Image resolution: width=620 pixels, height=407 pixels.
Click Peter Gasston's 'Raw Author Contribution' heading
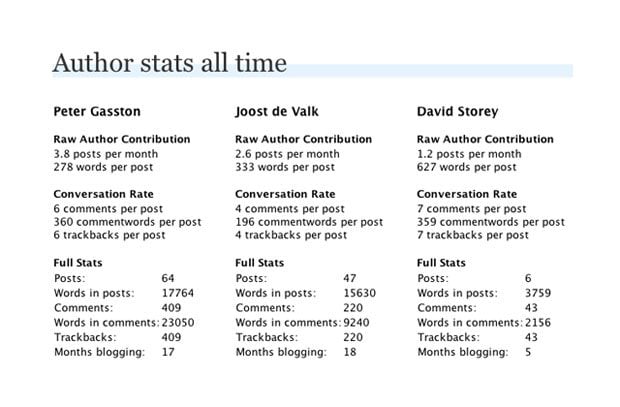(x=120, y=140)
